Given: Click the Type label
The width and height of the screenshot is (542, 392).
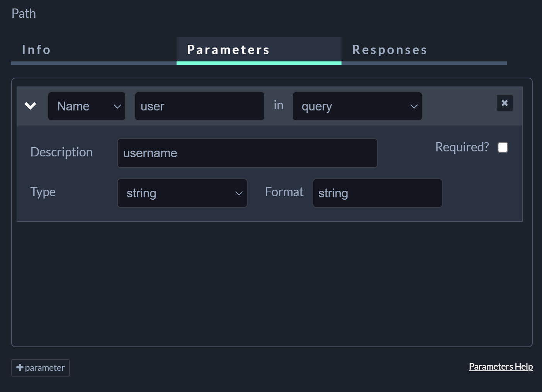Looking at the screenshot, I should coord(43,192).
